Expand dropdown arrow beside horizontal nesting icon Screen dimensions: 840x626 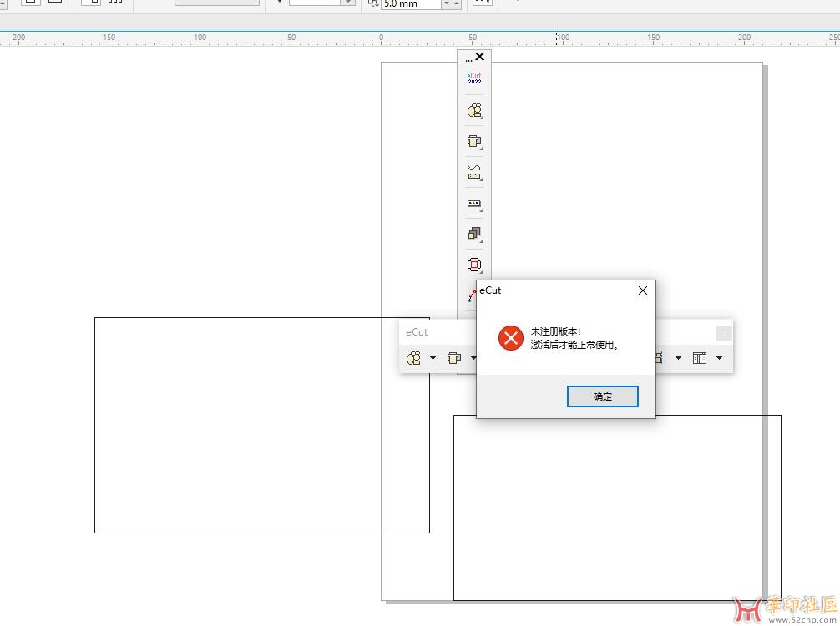pos(433,358)
